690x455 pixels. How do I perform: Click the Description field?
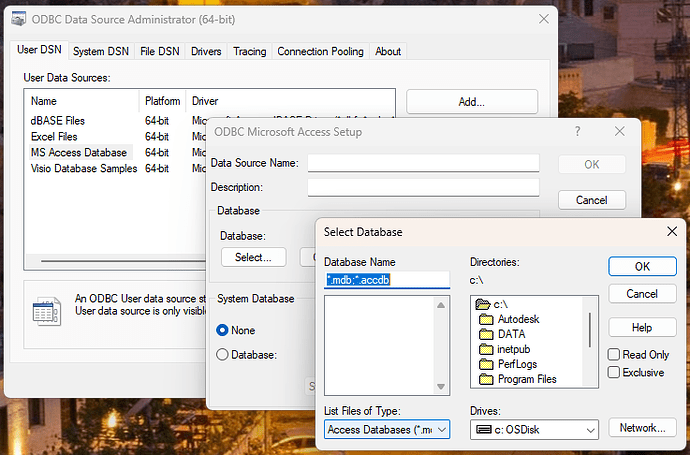pyautogui.click(x=423, y=187)
